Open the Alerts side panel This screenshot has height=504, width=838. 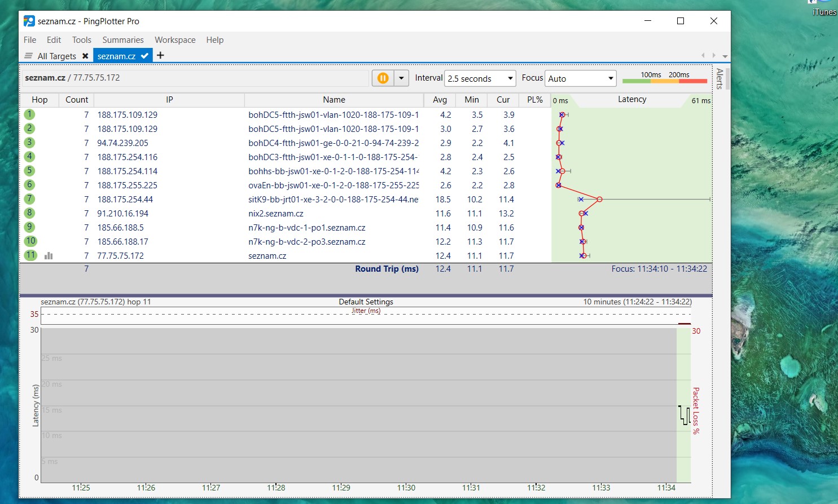point(719,79)
